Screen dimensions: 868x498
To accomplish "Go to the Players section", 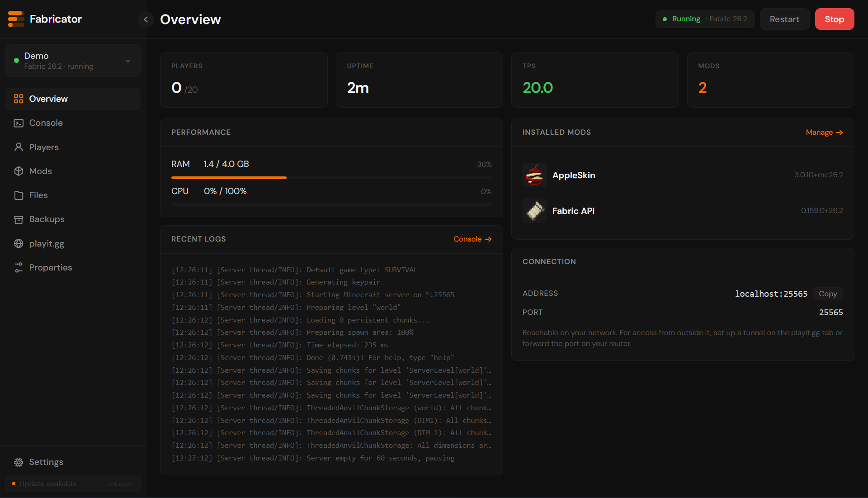I will coord(73,147).
